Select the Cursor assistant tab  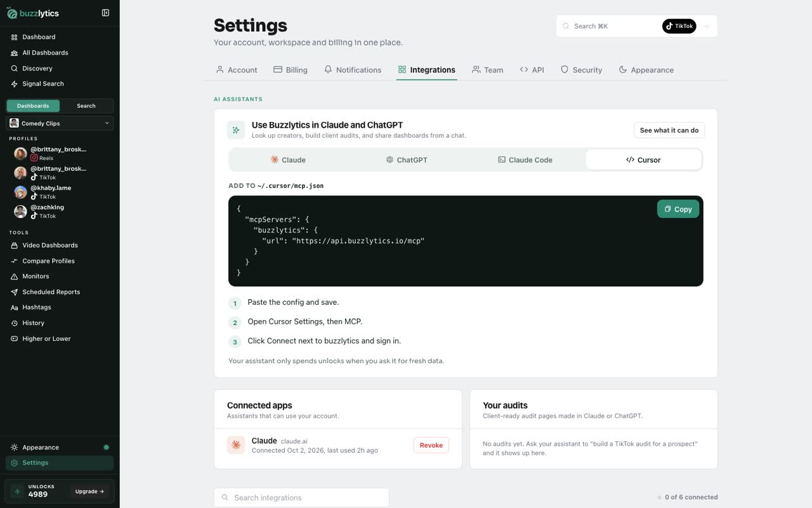643,160
